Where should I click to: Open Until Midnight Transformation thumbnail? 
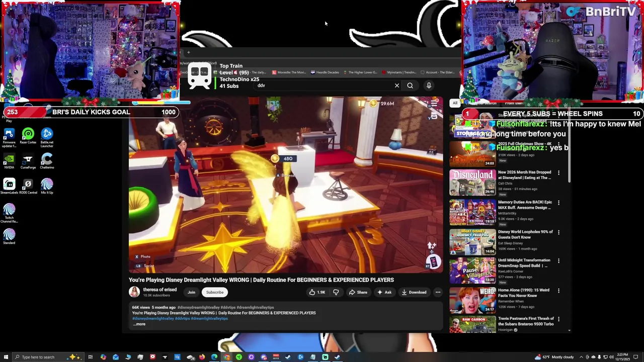point(472,270)
